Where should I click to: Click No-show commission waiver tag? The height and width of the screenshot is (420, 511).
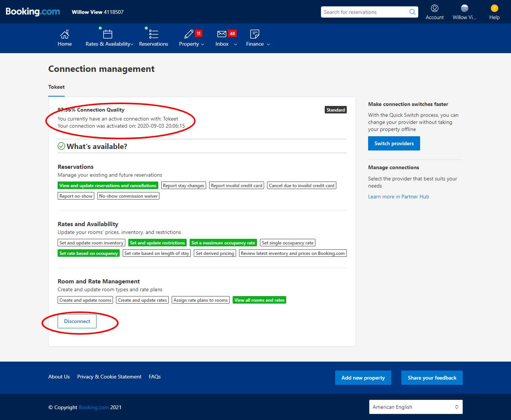[128, 196]
